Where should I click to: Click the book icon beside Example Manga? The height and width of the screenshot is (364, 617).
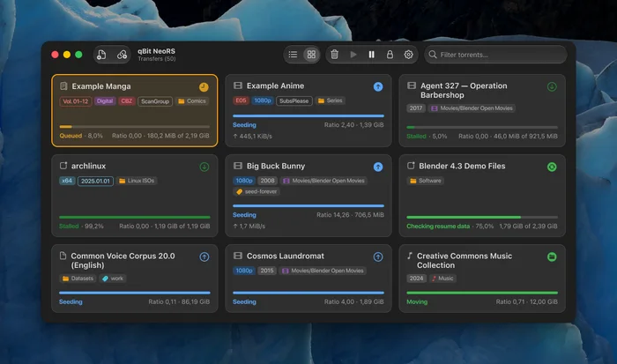(x=63, y=85)
